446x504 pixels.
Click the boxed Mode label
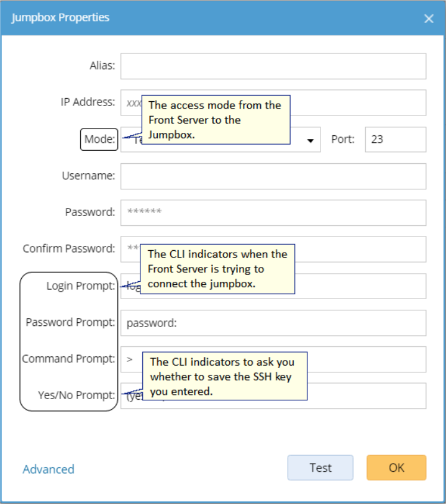[x=99, y=140]
